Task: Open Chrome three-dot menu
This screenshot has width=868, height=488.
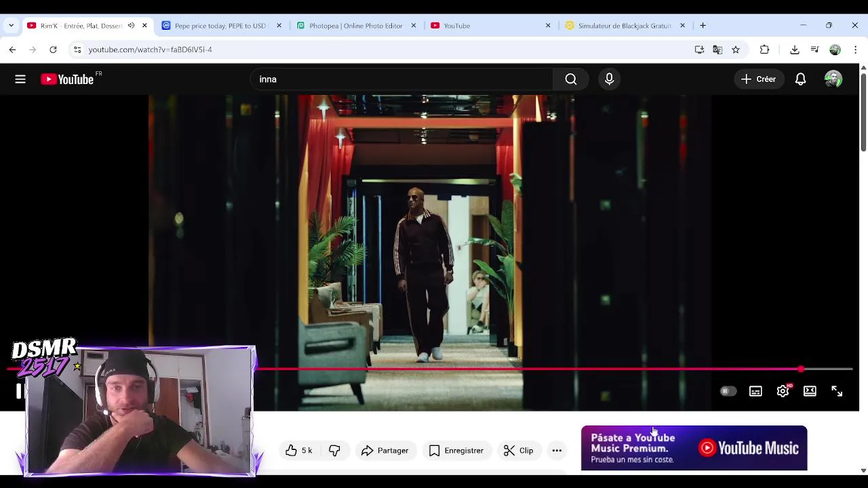Action: pyautogui.click(x=855, y=49)
